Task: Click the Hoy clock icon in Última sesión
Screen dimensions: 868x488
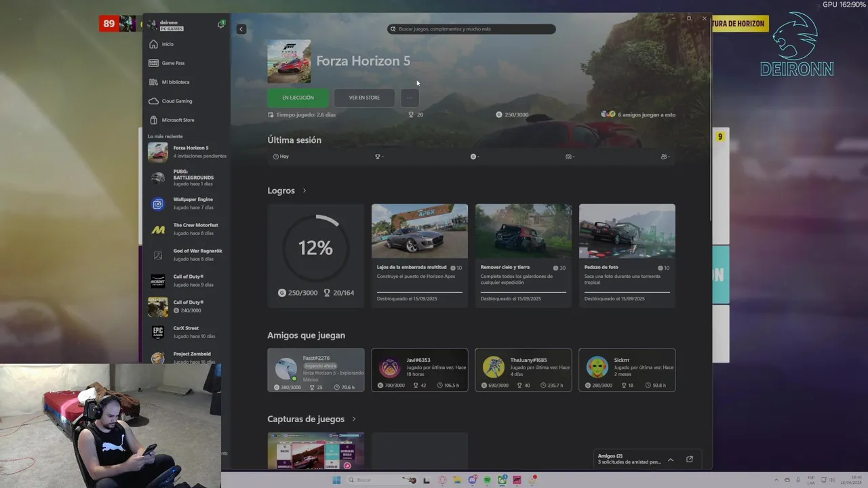Action: (x=276, y=157)
